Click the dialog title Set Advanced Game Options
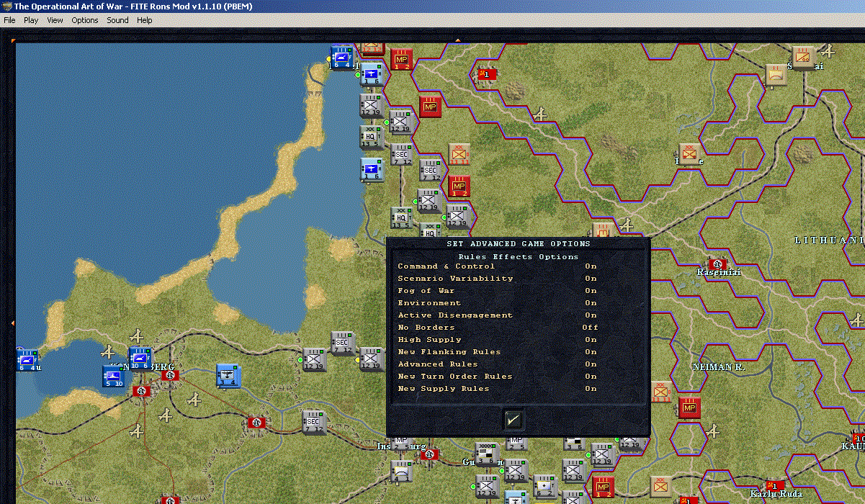865x504 pixels. 518,244
